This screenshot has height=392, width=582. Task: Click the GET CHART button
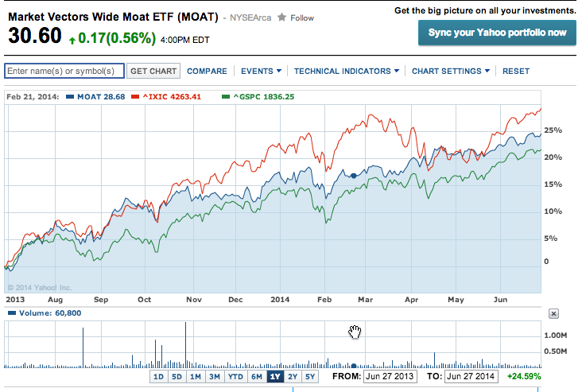pyautogui.click(x=153, y=71)
